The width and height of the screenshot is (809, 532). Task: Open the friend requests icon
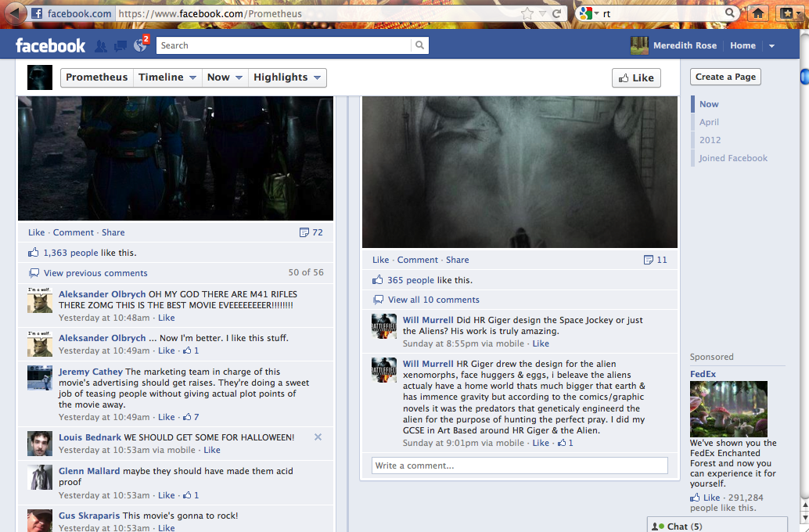[x=101, y=46]
